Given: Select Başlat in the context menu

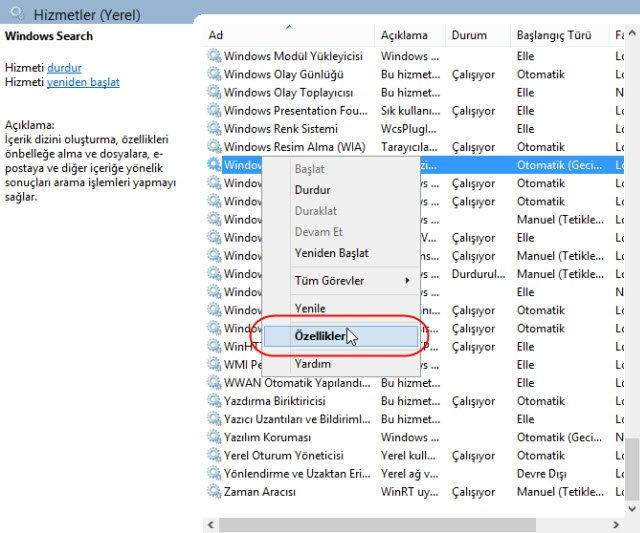Looking at the screenshot, I should 341,169.
